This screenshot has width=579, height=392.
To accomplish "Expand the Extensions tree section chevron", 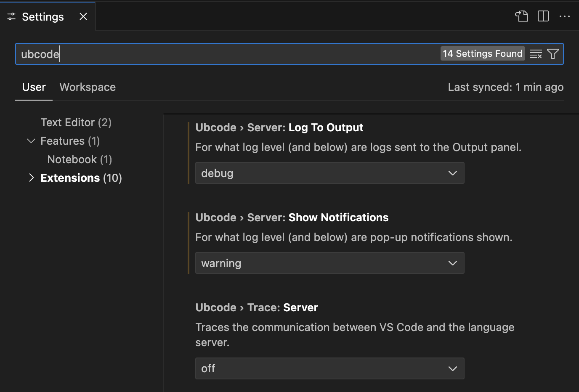I will pyautogui.click(x=31, y=178).
